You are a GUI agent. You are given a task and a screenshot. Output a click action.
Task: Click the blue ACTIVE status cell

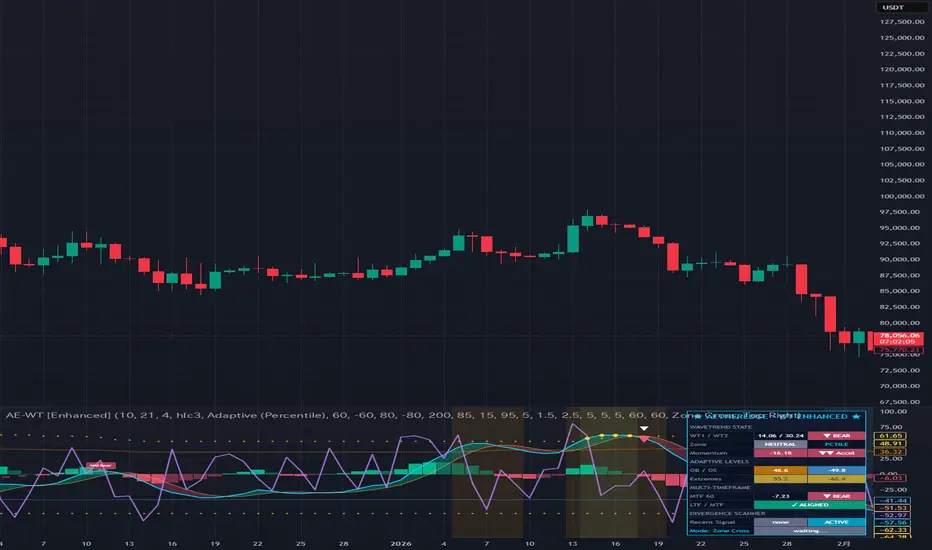pyautogui.click(x=836, y=522)
